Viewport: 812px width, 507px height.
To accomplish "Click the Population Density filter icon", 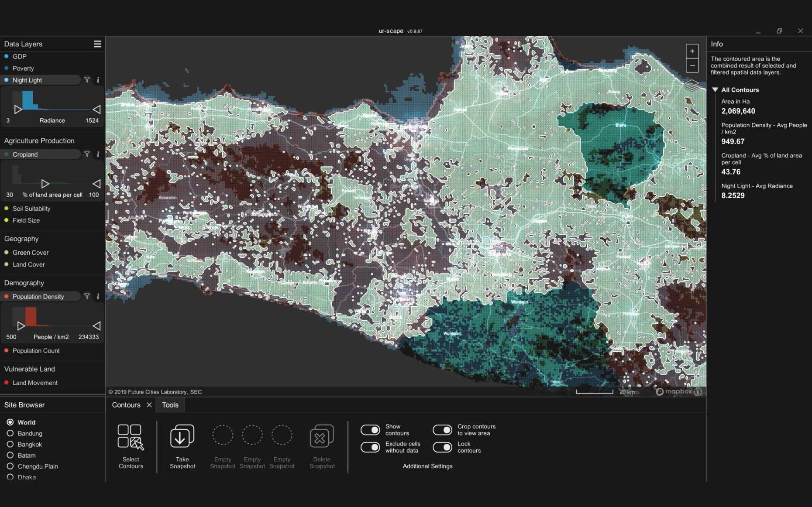I will pyautogui.click(x=87, y=296).
